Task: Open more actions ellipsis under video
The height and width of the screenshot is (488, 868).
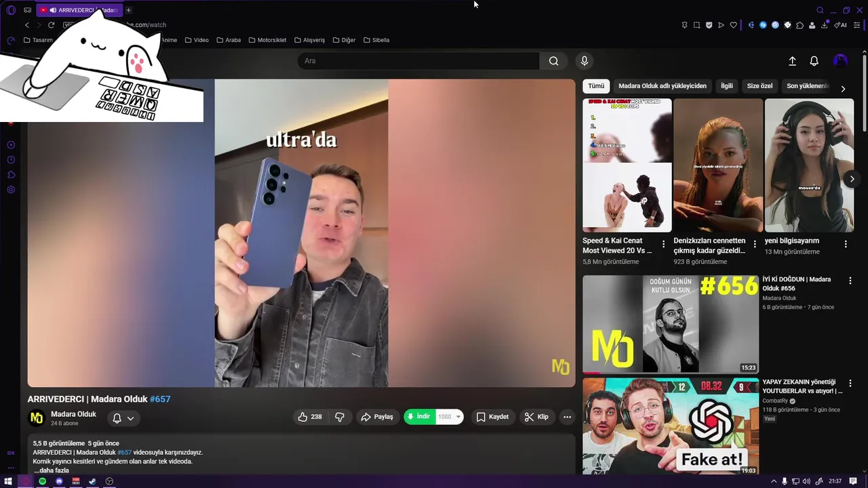Action: [x=568, y=417]
